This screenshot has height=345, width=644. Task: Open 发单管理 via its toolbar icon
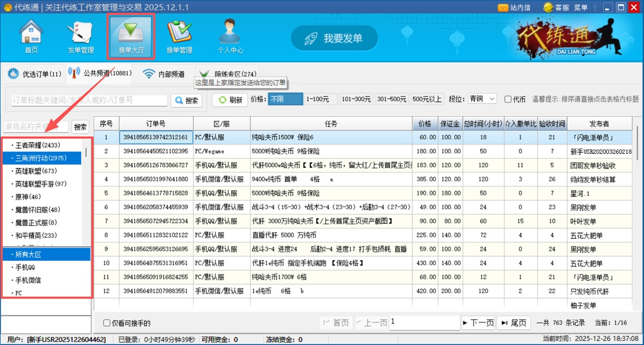pyautogui.click(x=80, y=34)
